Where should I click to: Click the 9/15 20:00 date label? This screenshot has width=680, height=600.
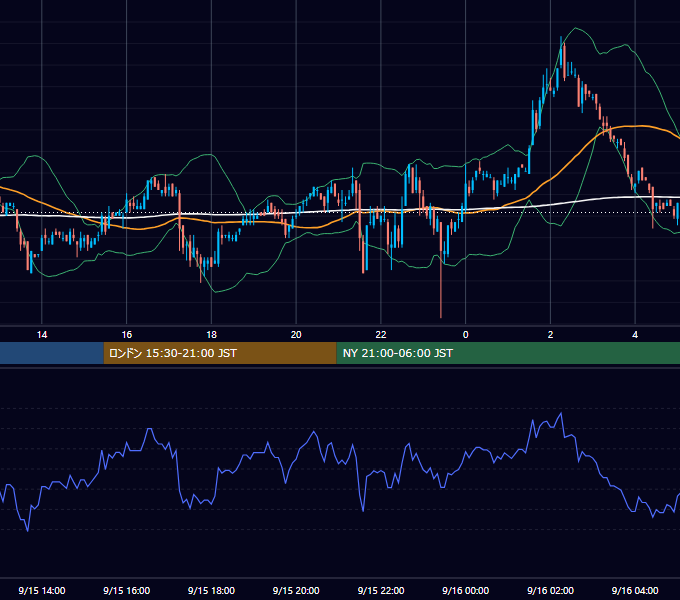296,590
